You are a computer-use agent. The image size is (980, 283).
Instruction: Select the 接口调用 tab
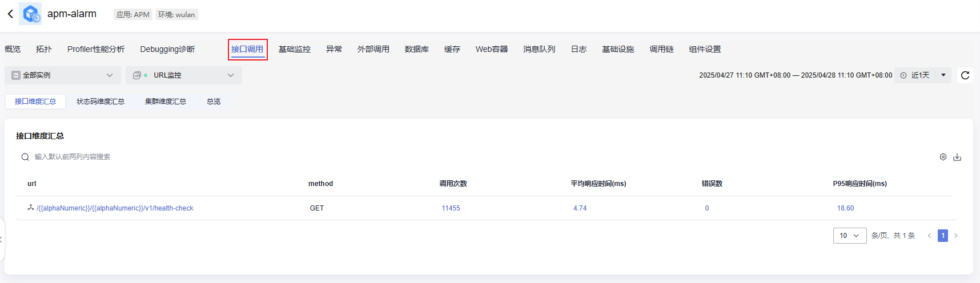[247, 49]
